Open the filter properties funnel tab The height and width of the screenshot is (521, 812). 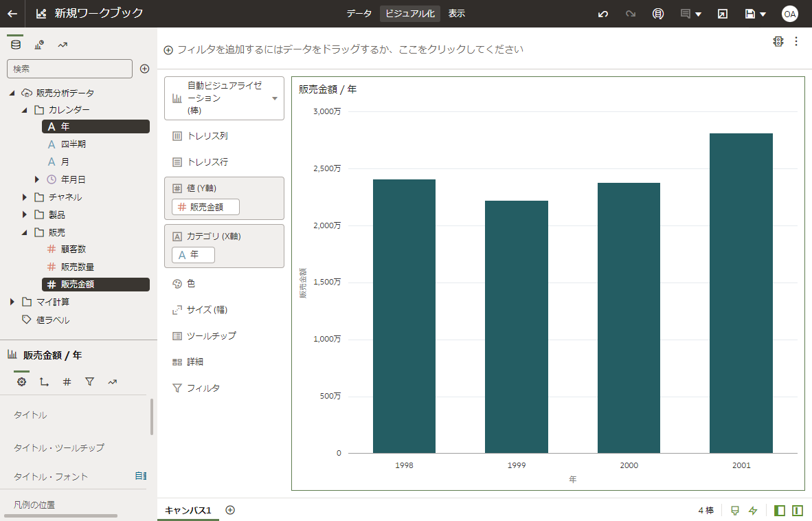coord(89,381)
